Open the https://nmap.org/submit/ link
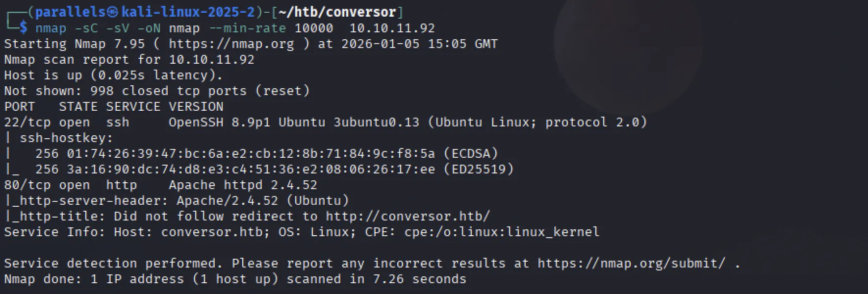868x294 pixels. (x=631, y=263)
